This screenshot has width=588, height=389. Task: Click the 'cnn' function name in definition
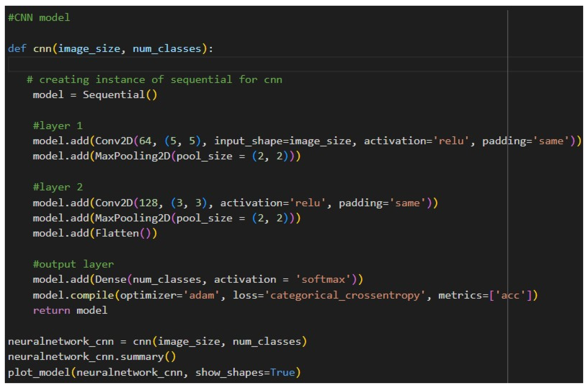pos(42,49)
